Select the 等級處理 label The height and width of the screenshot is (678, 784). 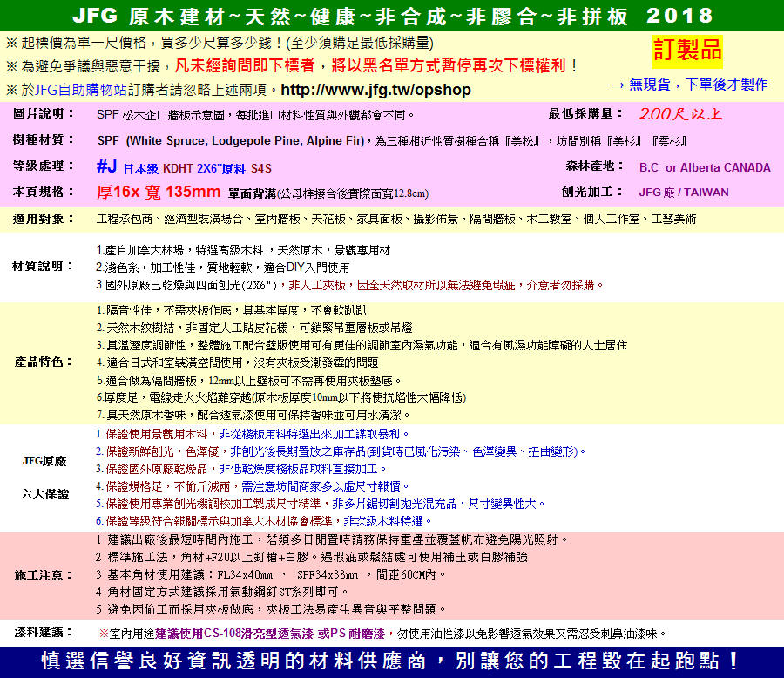click(44, 166)
